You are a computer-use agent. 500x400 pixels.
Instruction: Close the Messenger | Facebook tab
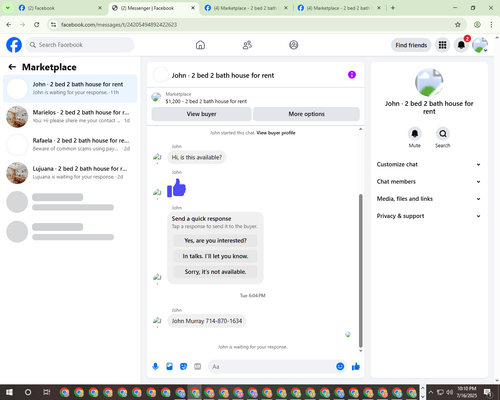(193, 8)
